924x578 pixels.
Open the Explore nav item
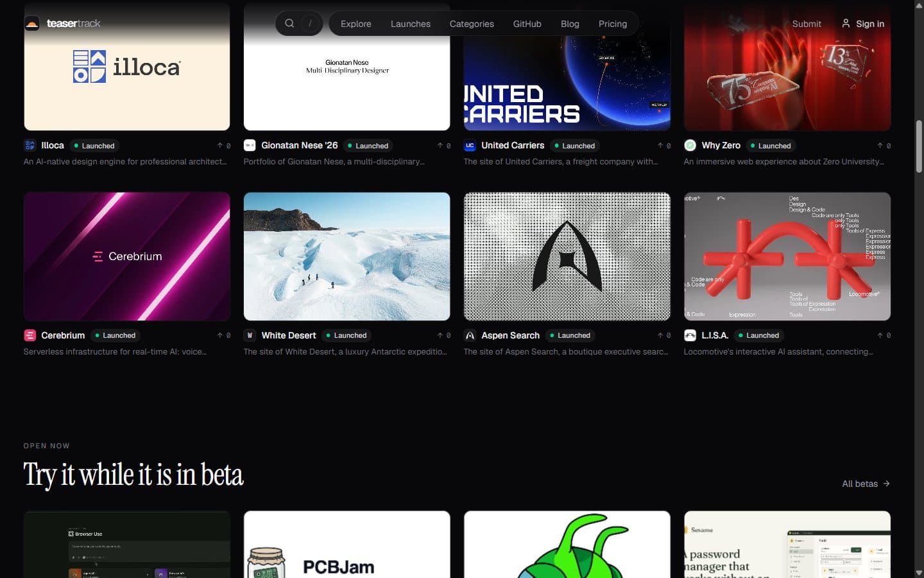(356, 24)
